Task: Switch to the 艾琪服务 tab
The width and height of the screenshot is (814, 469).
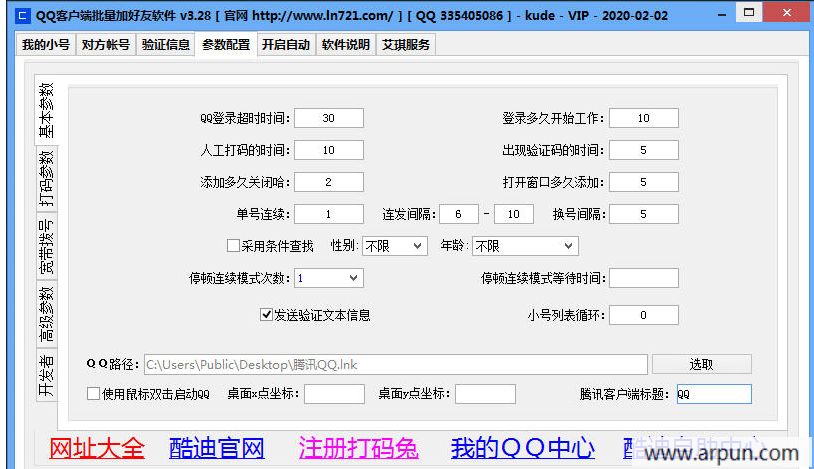Action: [x=406, y=45]
